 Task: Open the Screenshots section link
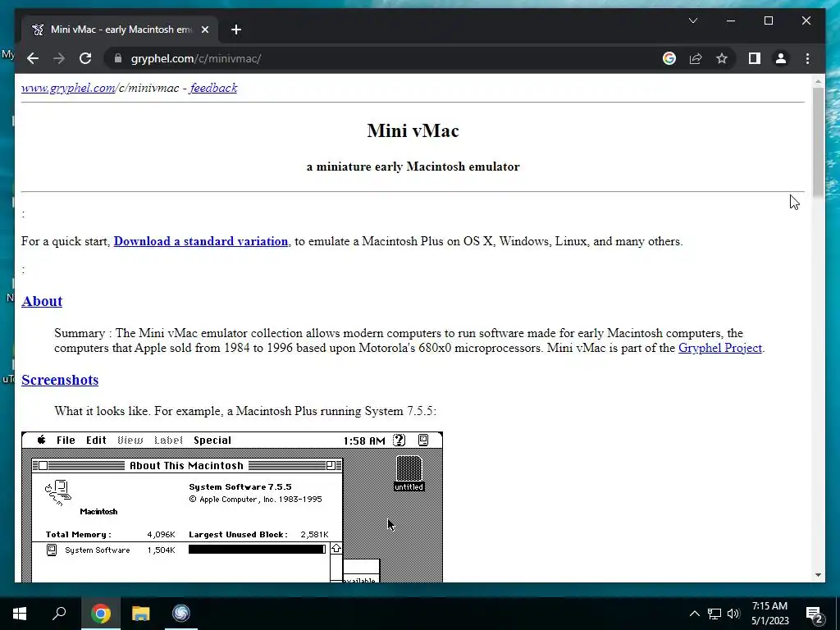coord(60,380)
